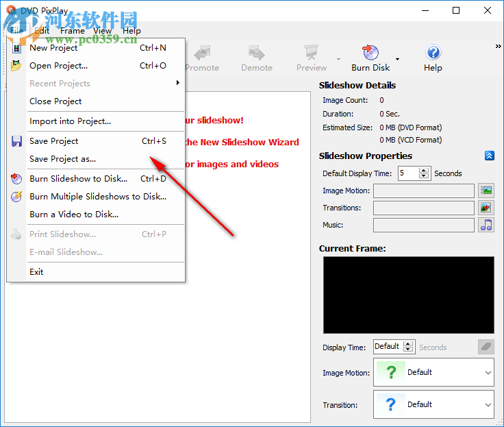Screen dimensions: 504x427
Task: Click the Image Motion properties text field
Action: pos(424,191)
